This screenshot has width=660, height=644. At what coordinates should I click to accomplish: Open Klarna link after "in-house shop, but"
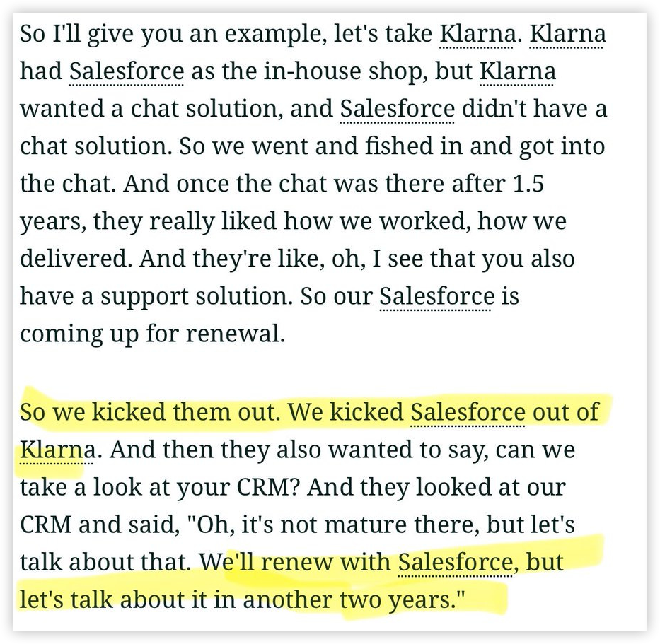coord(517,71)
